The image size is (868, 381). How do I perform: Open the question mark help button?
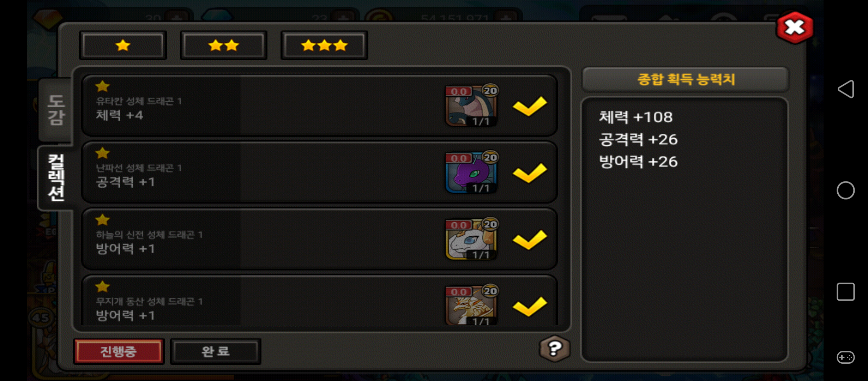pos(555,349)
